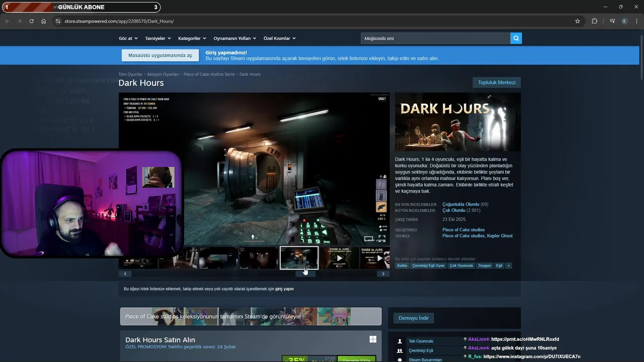Select the Çok Oyunculu tag
644x362 pixels.
[461, 265]
